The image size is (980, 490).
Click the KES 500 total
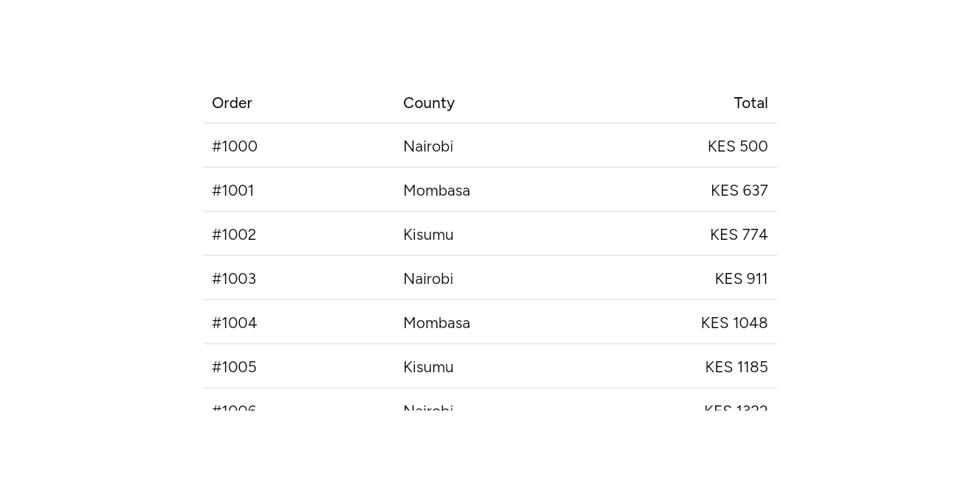point(738,146)
